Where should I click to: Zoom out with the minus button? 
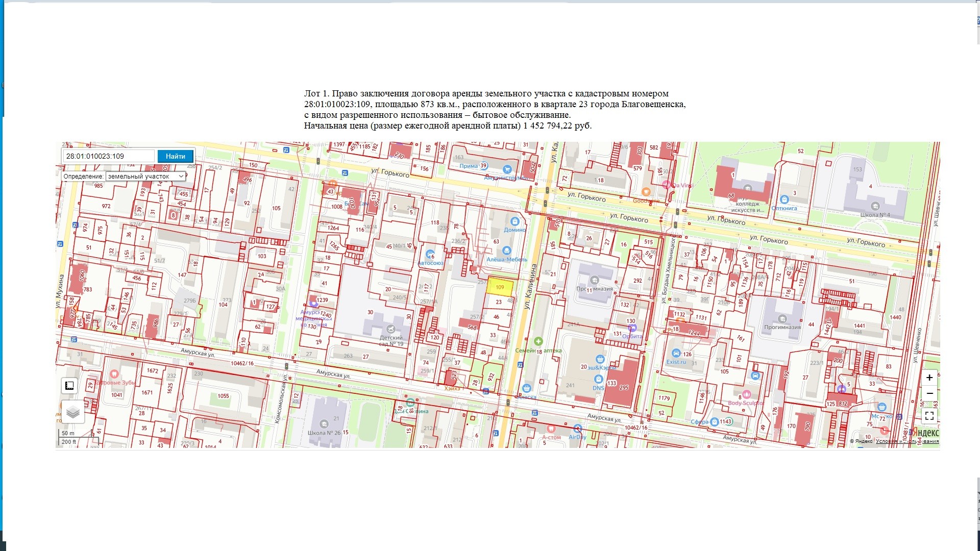(929, 393)
